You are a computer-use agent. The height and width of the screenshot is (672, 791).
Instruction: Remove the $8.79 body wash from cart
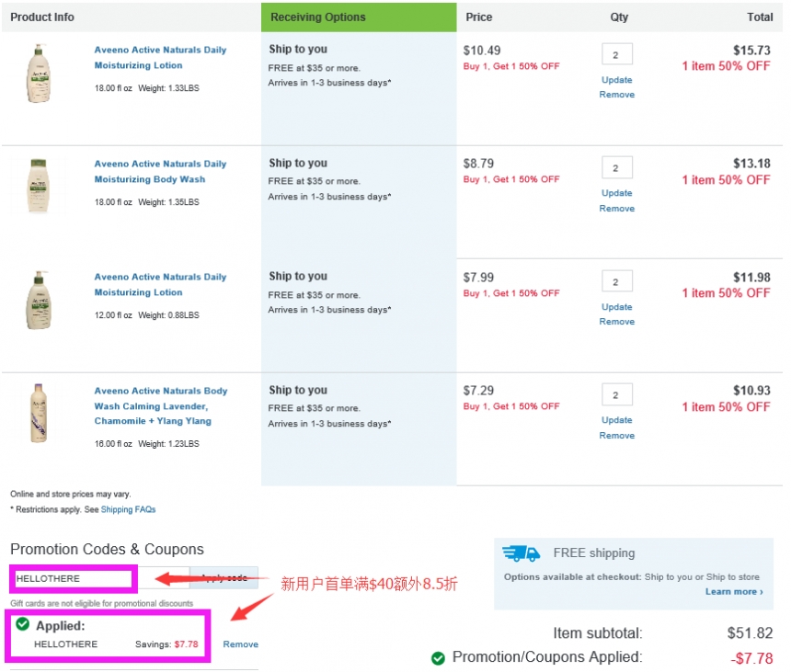point(616,208)
